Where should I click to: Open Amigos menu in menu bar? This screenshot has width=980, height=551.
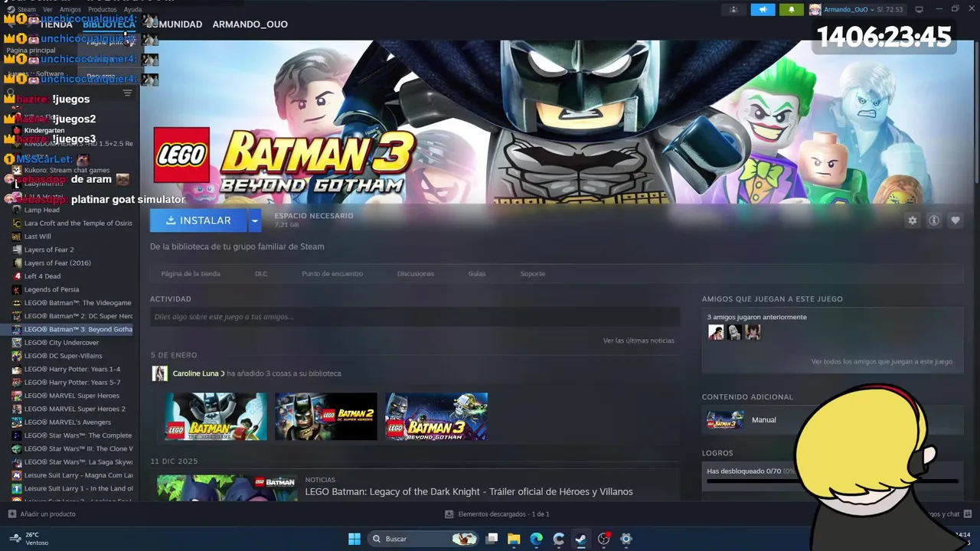pyautogui.click(x=70, y=9)
